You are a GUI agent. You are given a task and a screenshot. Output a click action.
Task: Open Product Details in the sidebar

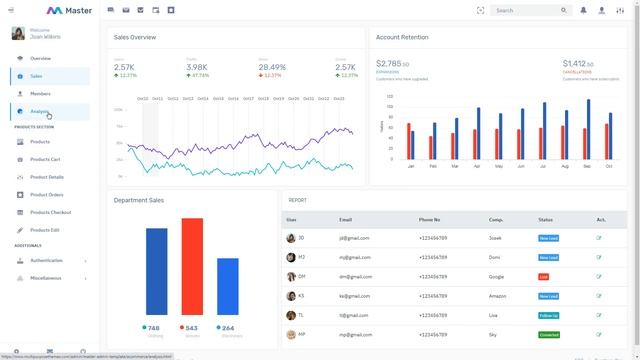(x=50, y=177)
